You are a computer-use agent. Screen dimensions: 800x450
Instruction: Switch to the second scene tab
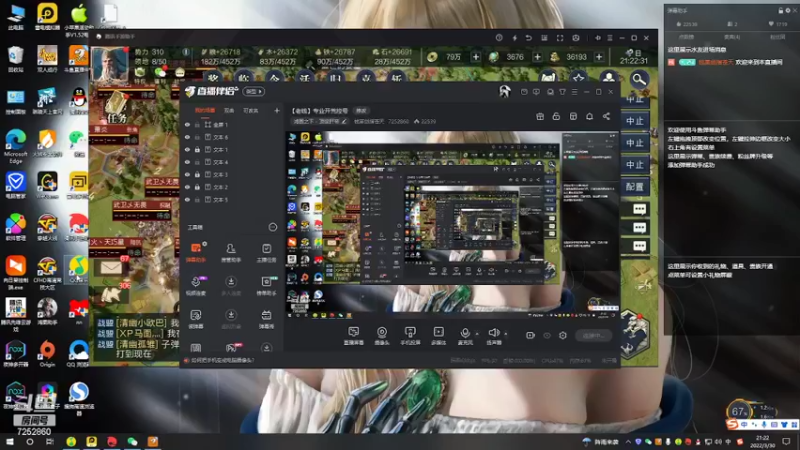pyautogui.click(x=229, y=110)
